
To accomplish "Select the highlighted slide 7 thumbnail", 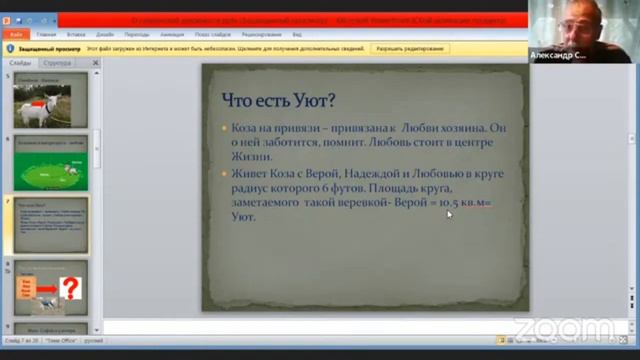I will click(51, 225).
